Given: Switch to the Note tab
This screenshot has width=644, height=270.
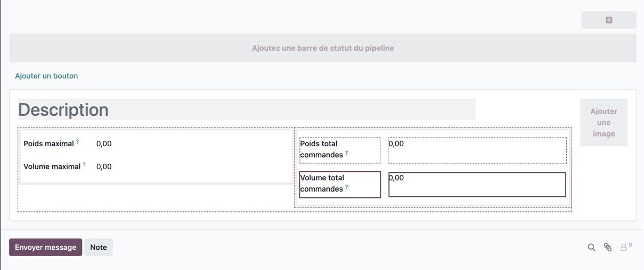Looking at the screenshot, I should coord(99,247).
